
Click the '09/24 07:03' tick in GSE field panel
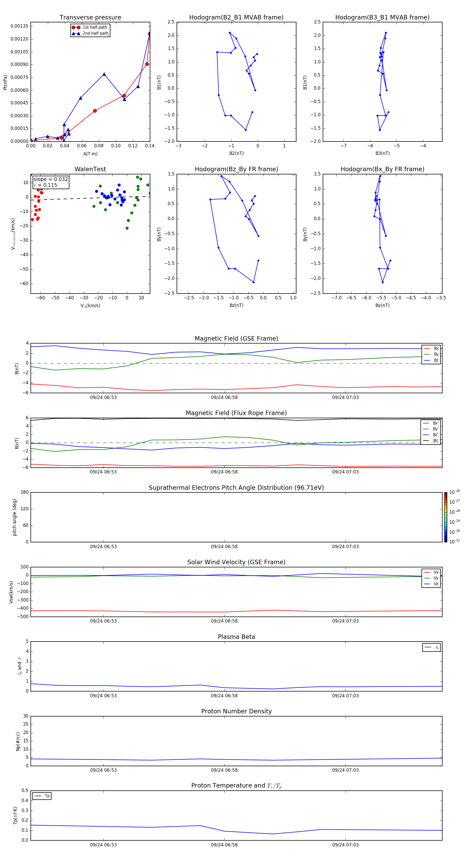(x=345, y=397)
